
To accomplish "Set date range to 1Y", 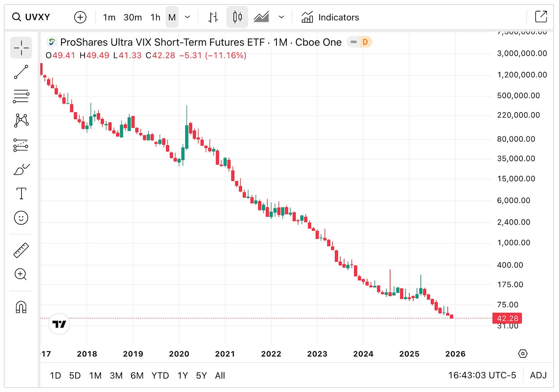I will point(183,375).
